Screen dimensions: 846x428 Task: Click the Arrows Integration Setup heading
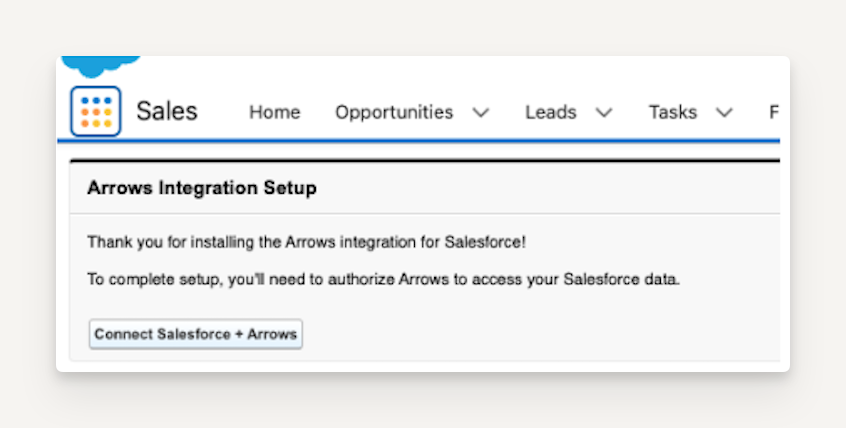(x=202, y=187)
